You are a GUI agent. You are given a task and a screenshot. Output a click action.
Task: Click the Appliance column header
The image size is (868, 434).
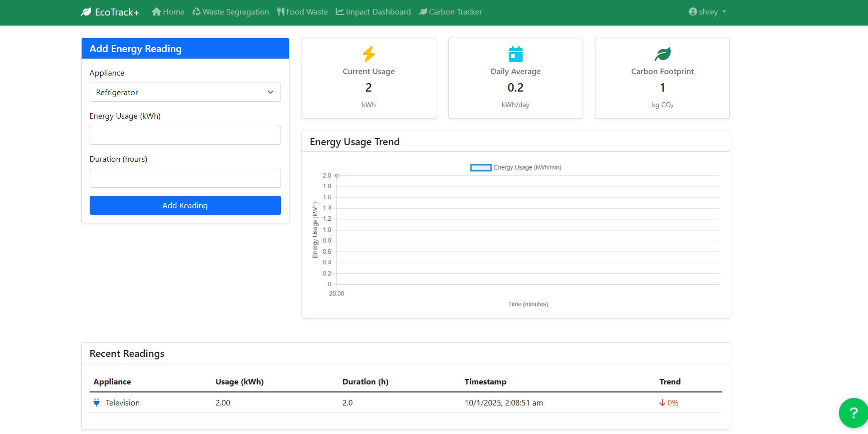[112, 381]
